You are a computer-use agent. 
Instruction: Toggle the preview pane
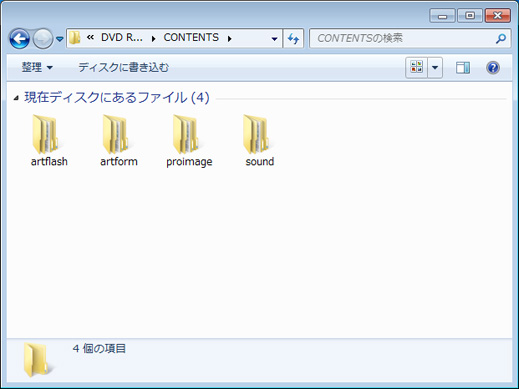tap(463, 68)
